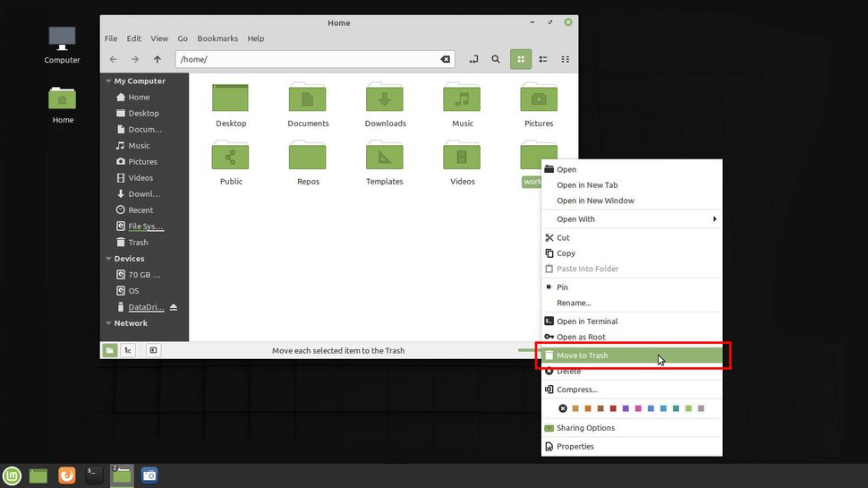Go forward using the toolbar forward arrow
The width and height of the screenshot is (868, 488).
134,59
